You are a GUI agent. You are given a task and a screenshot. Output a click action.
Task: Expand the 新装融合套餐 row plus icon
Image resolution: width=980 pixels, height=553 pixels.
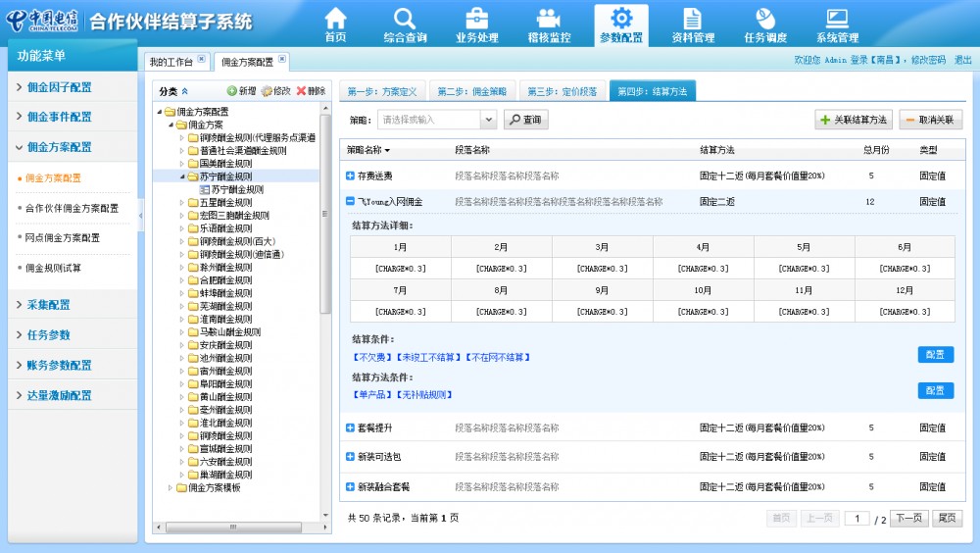350,486
